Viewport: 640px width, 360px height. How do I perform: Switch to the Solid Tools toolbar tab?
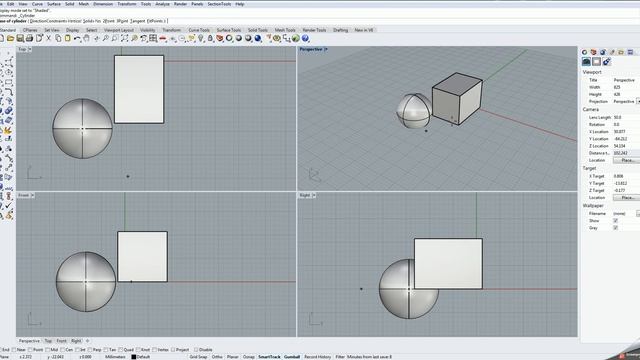click(x=258, y=30)
